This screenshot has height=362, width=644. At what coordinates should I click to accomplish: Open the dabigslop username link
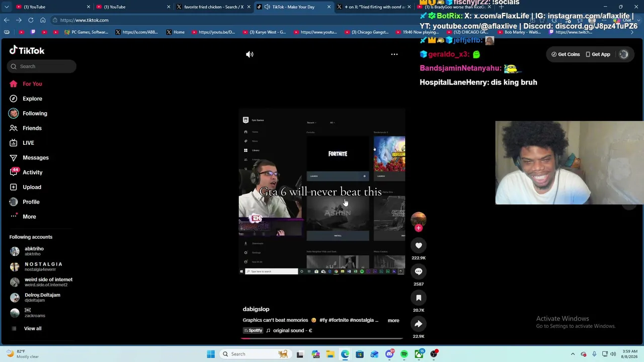(x=256, y=309)
